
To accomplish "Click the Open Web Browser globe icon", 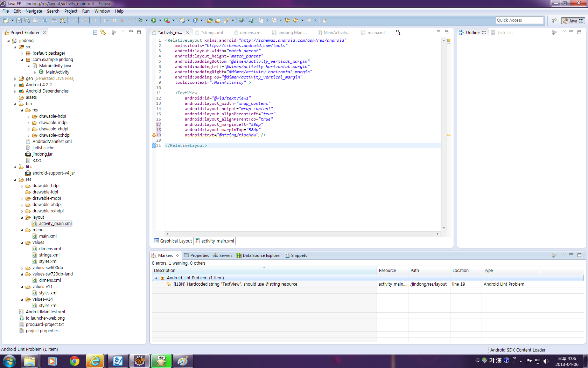I will point(241,21).
